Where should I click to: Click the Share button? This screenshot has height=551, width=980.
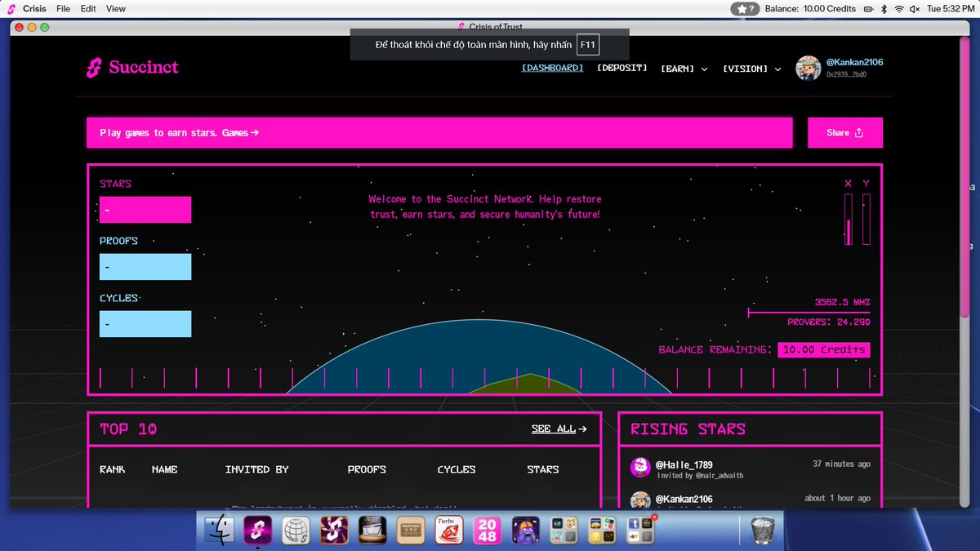coord(845,132)
